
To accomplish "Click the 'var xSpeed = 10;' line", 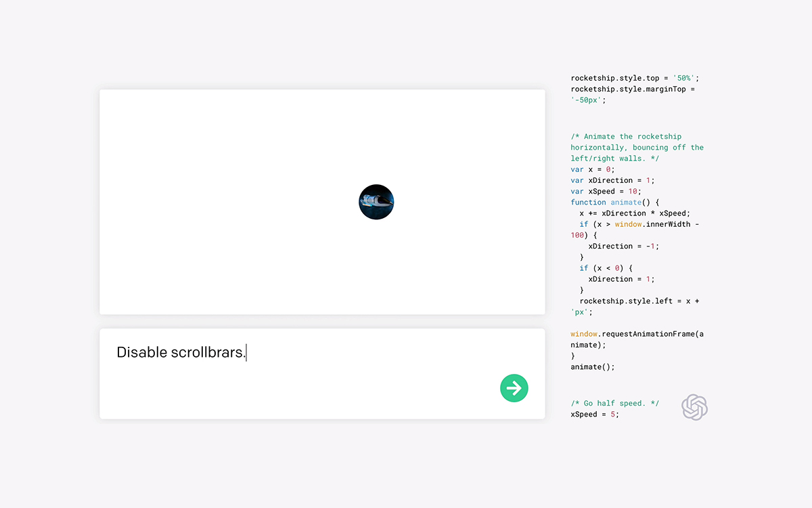I will coord(606,191).
